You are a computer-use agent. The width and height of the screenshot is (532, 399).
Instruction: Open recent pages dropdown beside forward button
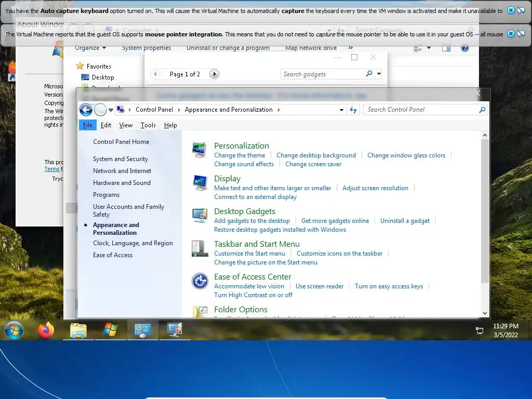tap(111, 110)
